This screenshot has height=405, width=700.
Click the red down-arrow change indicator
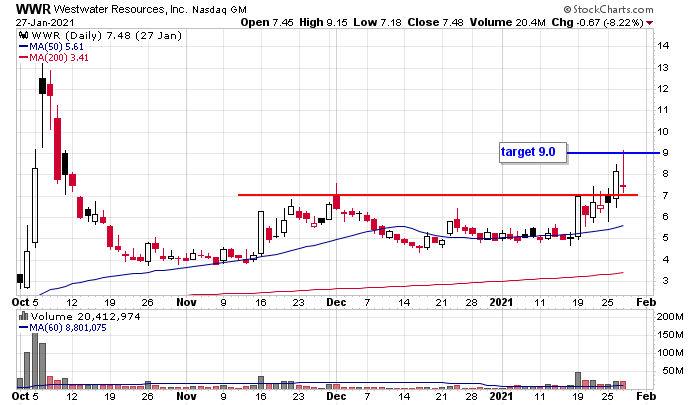tap(650, 23)
